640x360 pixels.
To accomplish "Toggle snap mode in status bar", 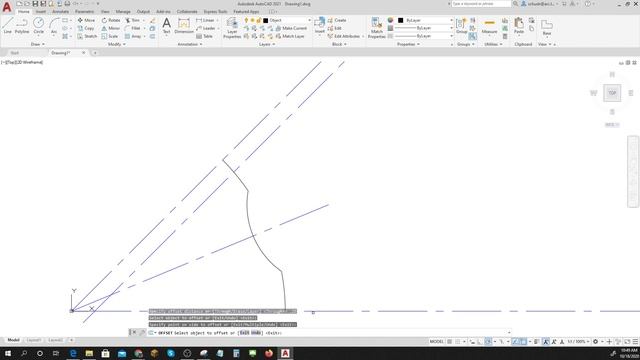I will tap(458, 342).
